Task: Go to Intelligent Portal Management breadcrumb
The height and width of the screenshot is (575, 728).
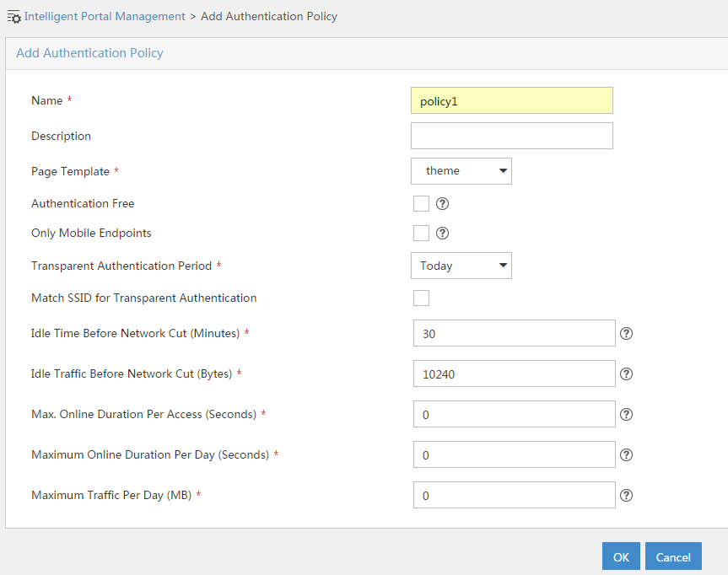Action: 105,16
